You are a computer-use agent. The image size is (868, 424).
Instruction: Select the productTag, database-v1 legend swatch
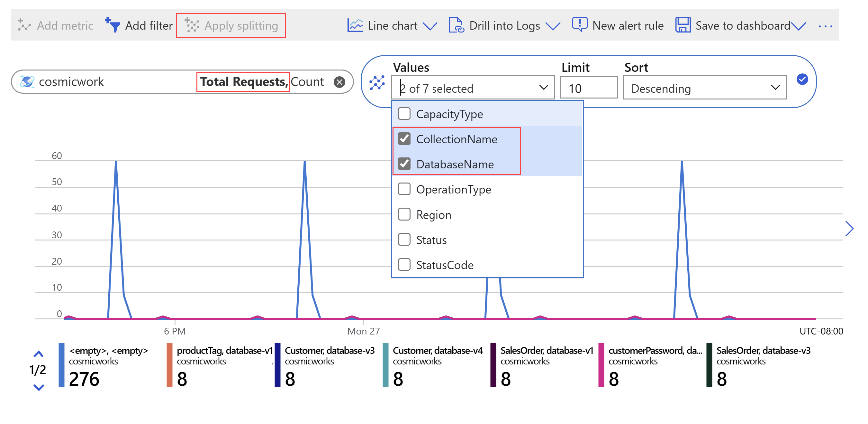(169, 365)
